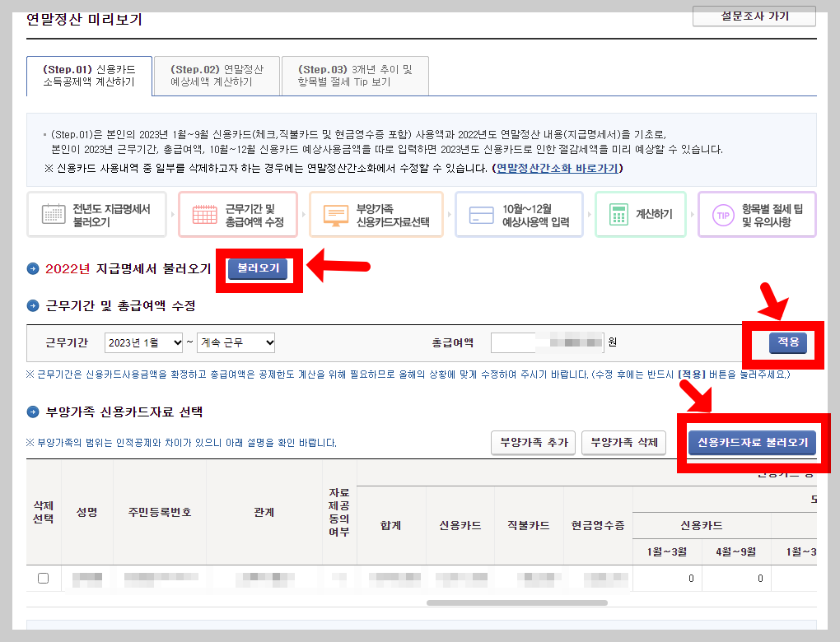This screenshot has width=840, height=642.
Task: Click the 적용 button
Action: [x=788, y=342]
